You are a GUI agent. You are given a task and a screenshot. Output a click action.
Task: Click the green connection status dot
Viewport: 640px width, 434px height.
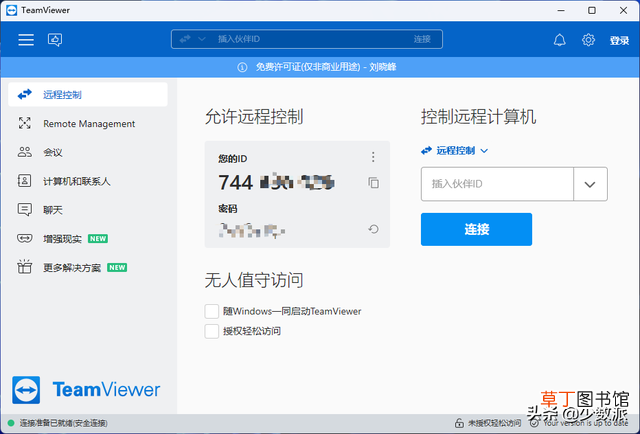(11, 423)
